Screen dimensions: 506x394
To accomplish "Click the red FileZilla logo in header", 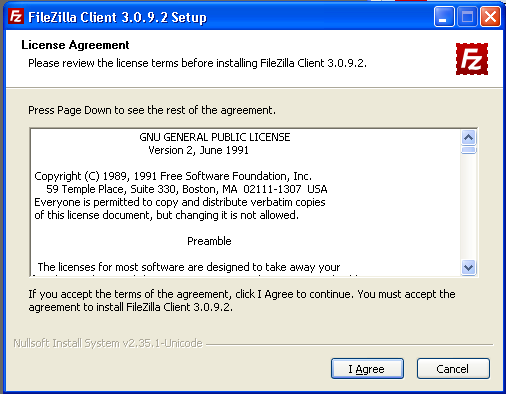I will point(472,59).
